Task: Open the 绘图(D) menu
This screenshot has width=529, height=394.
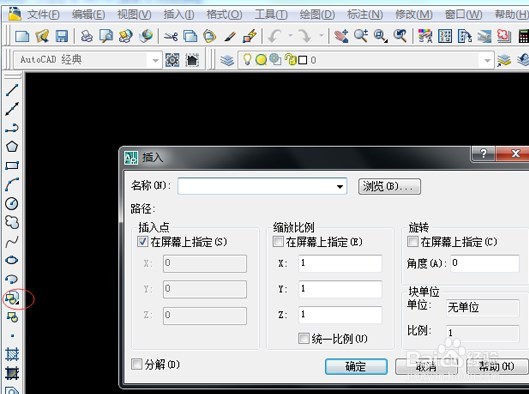Action: tap(317, 15)
